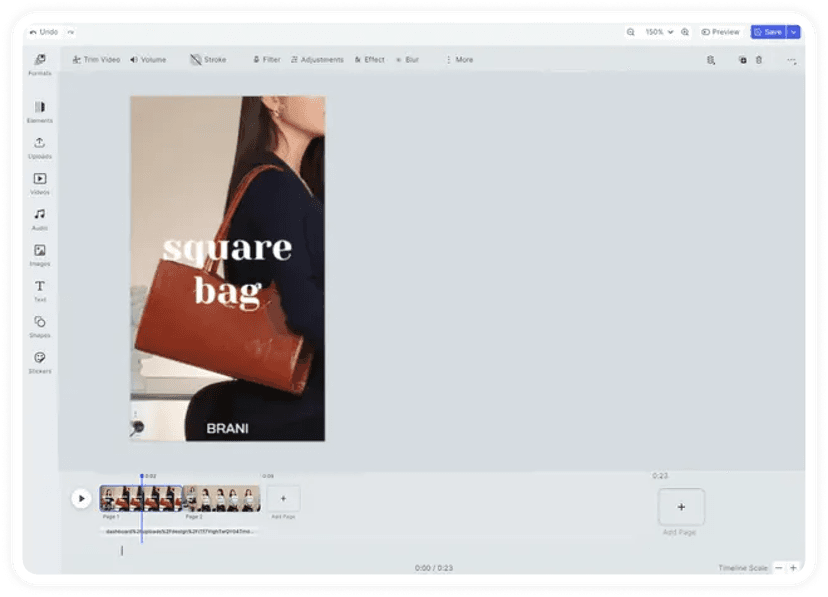This screenshot has width=828, height=597.
Task: Decrease the Timeline Scale with minus control
Action: click(779, 565)
